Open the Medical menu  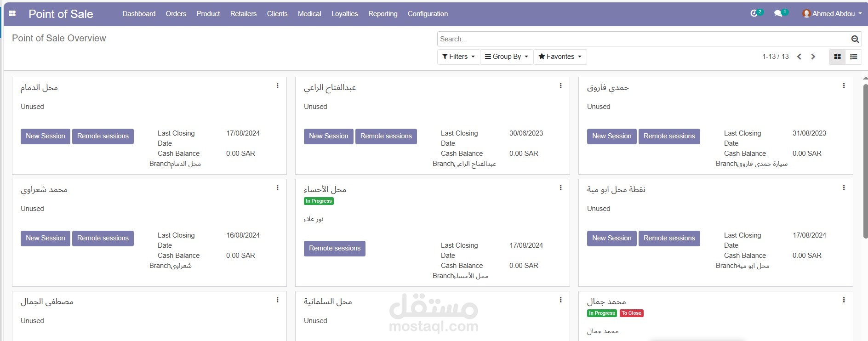[309, 14]
